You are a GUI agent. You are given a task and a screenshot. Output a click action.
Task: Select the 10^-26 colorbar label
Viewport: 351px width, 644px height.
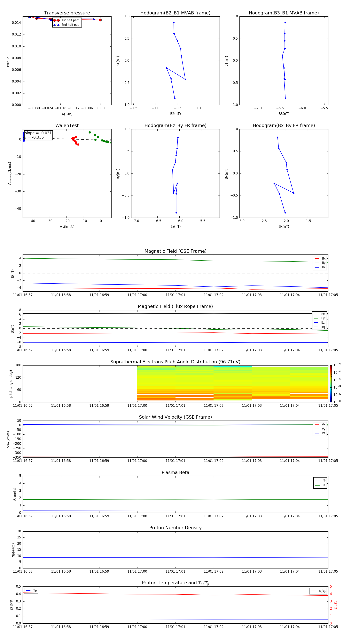click(x=338, y=365)
